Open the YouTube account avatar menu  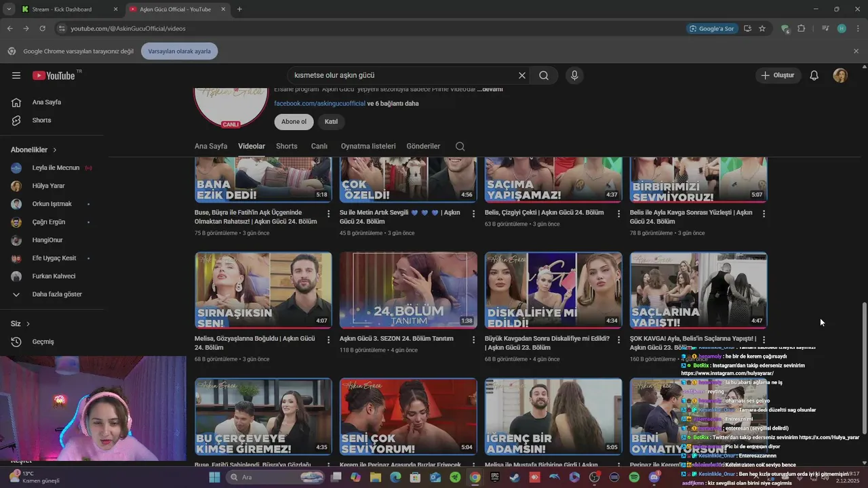point(840,75)
